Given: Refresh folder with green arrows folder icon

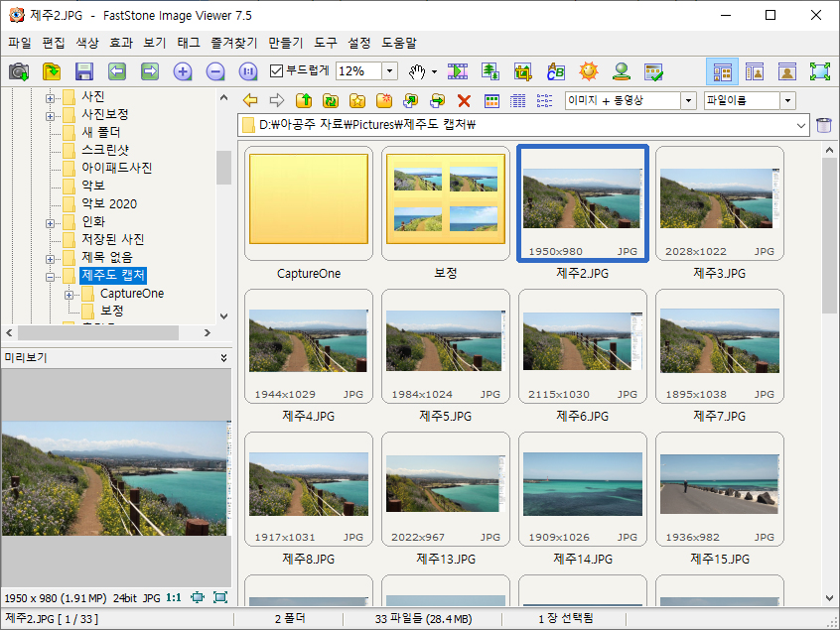Looking at the screenshot, I should pos(331,100).
